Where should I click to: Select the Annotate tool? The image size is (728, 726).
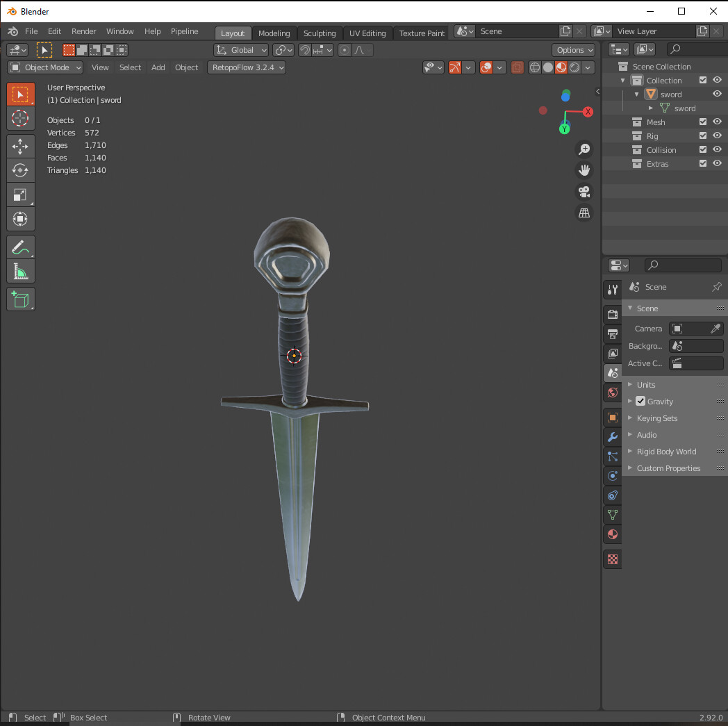tap(21, 247)
